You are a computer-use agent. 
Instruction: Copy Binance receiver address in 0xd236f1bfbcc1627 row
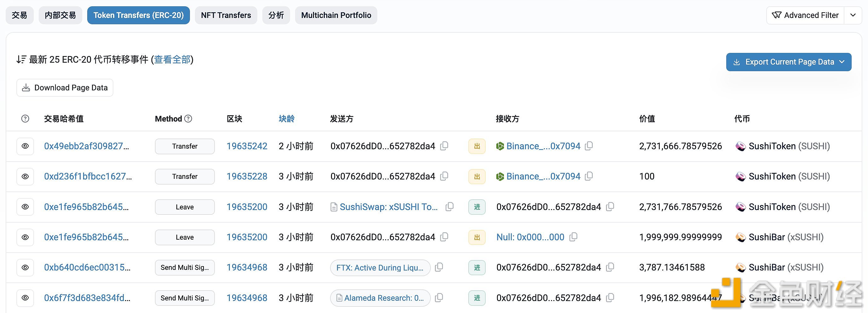click(x=589, y=176)
